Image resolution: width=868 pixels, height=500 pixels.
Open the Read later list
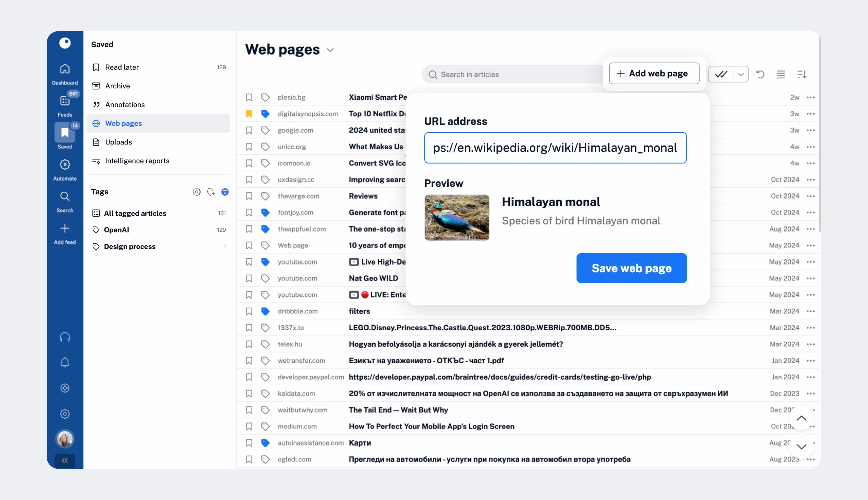click(x=159, y=67)
